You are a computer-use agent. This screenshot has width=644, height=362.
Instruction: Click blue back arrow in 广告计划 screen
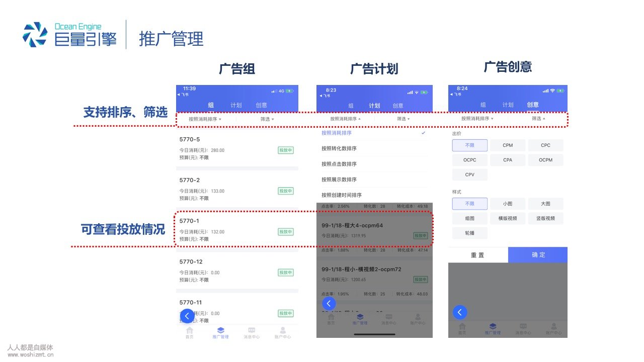[329, 303]
